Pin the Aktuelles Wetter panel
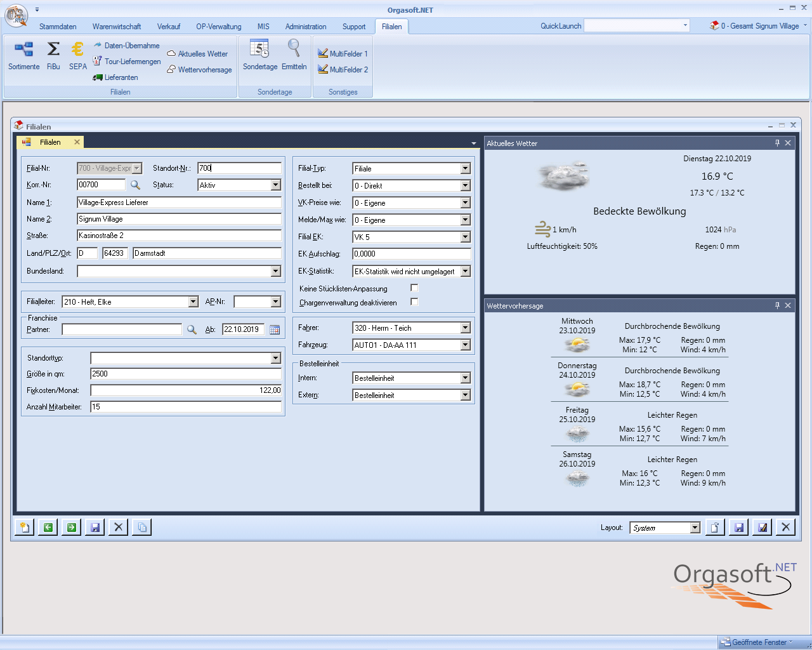This screenshot has height=650, width=812. [777, 143]
